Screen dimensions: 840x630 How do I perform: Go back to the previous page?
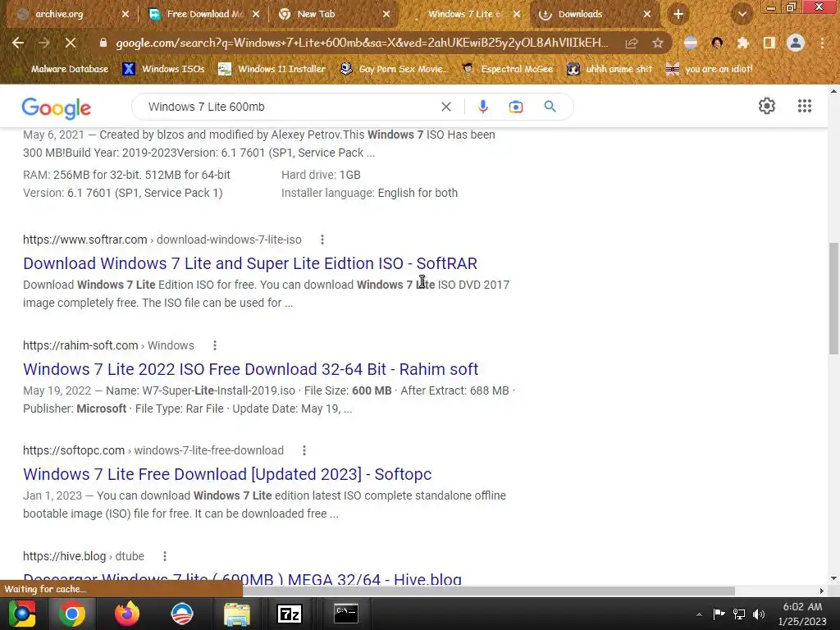18,43
